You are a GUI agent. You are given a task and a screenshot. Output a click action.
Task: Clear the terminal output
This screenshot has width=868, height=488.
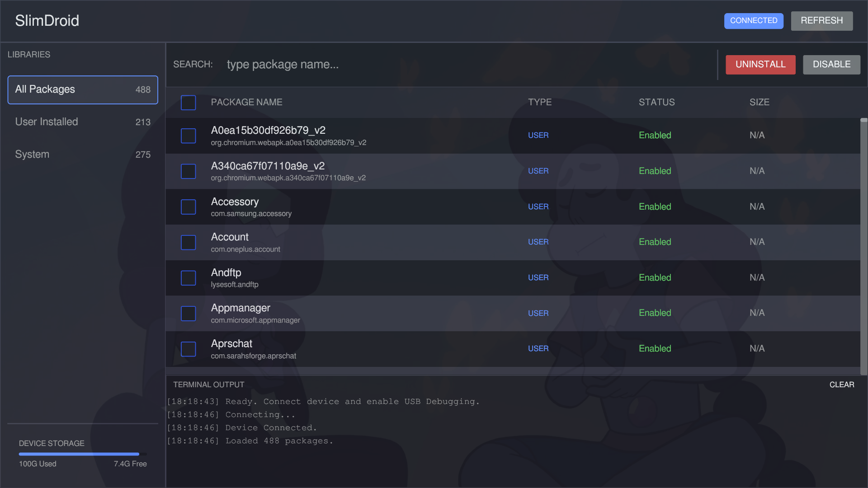click(x=842, y=385)
